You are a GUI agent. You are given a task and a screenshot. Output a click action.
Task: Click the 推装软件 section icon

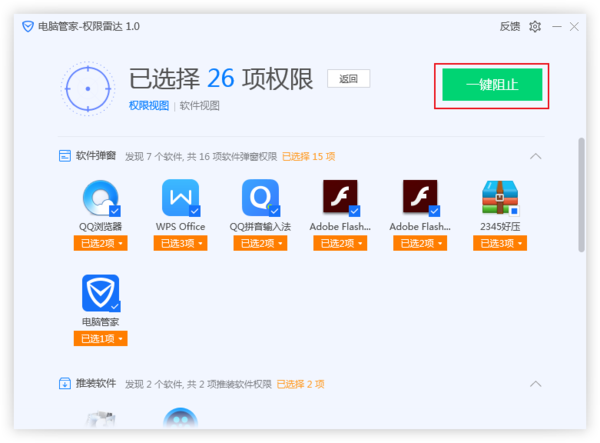pyautogui.click(x=65, y=383)
